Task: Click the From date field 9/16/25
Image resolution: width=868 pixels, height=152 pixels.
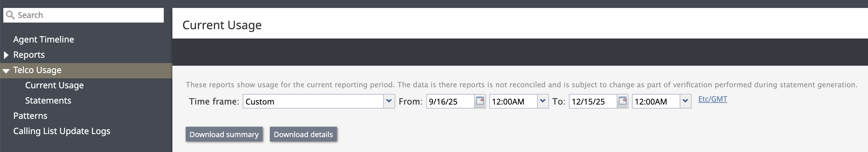Action: pos(450,102)
